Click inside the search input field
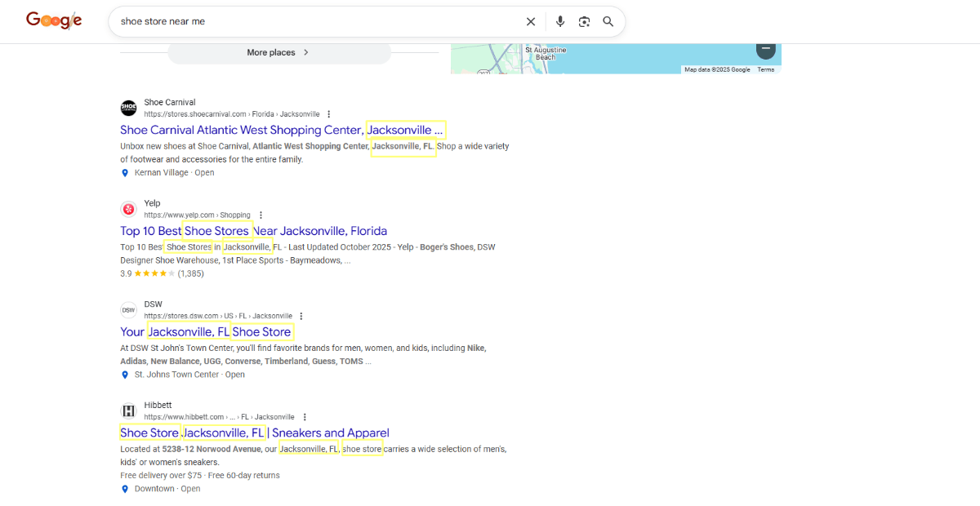 (x=327, y=21)
